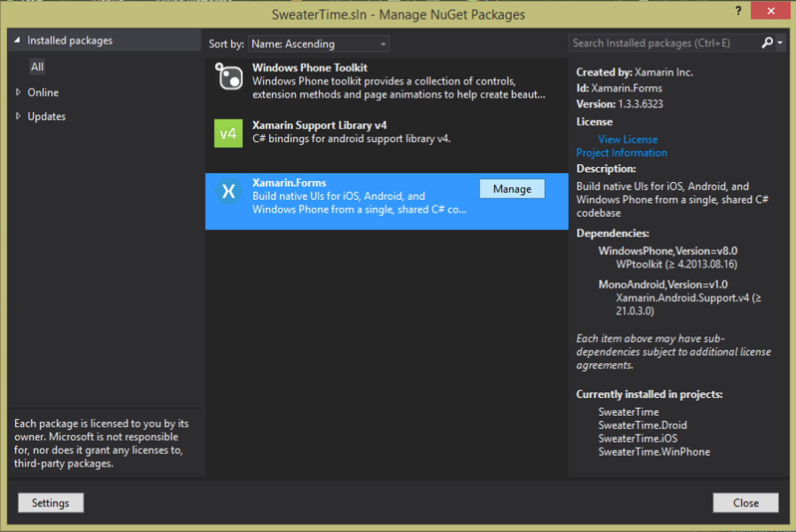Click the Xamarin.Forms X logo icon
This screenshot has width=796, height=532.
click(228, 191)
